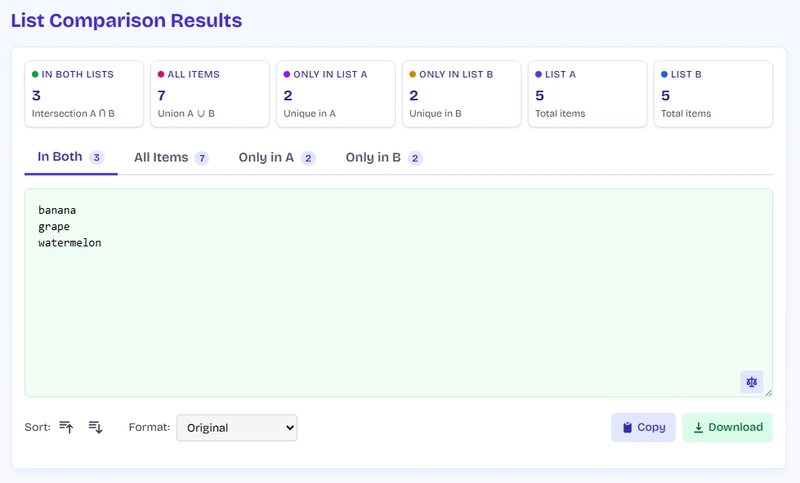The width and height of the screenshot is (800, 483).
Task: Click the download arrow icon
Action: tap(698, 427)
